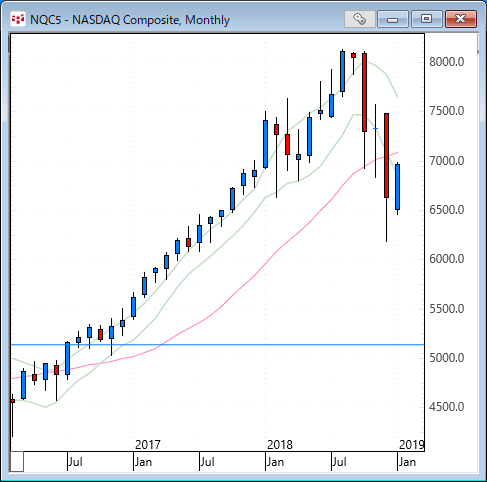Click the 2019 year label on time axis
Viewport: 487px width, 482px height.
pyautogui.click(x=412, y=445)
